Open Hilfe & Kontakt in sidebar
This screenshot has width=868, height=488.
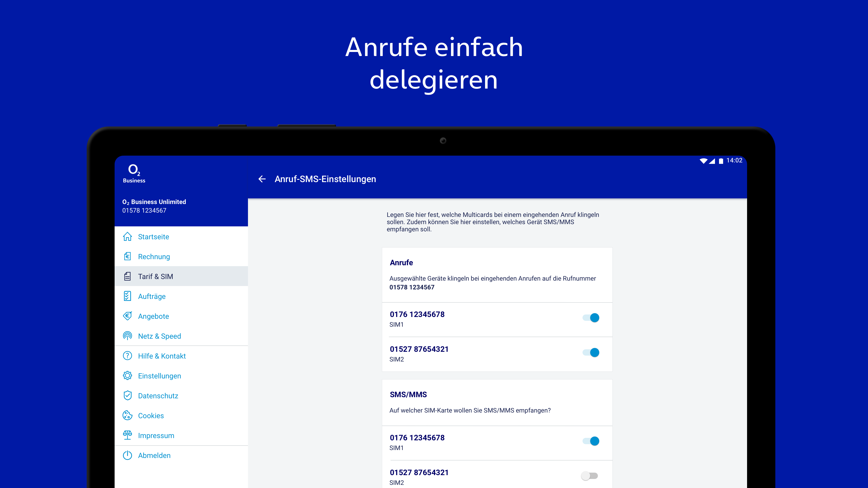[162, 356]
